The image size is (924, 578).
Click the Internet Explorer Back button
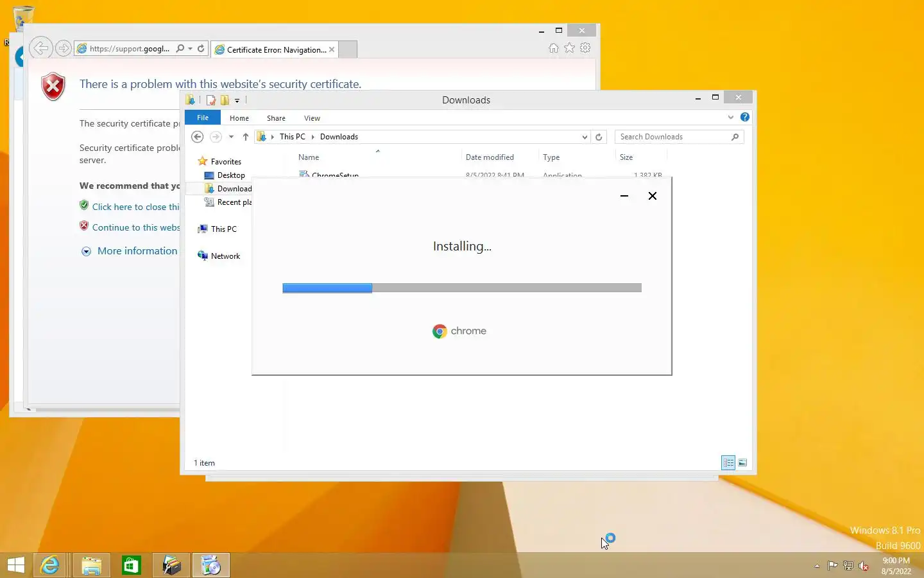(x=40, y=48)
